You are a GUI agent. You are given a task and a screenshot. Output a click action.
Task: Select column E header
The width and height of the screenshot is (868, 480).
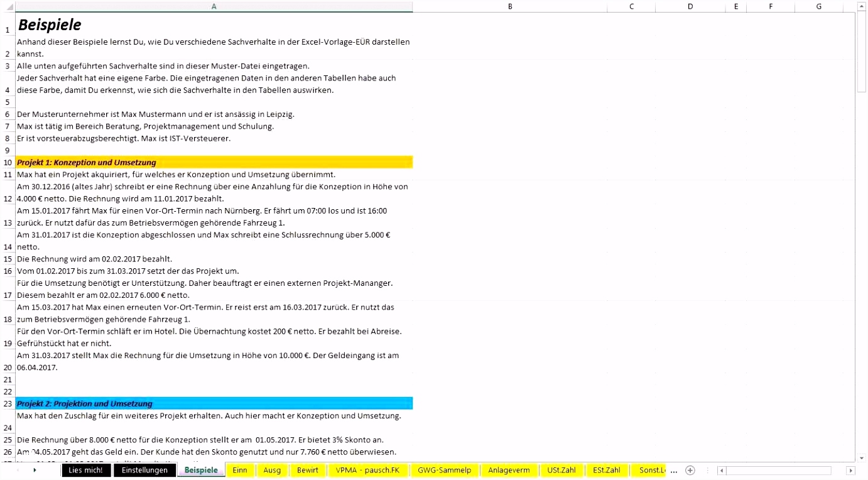[735, 6]
